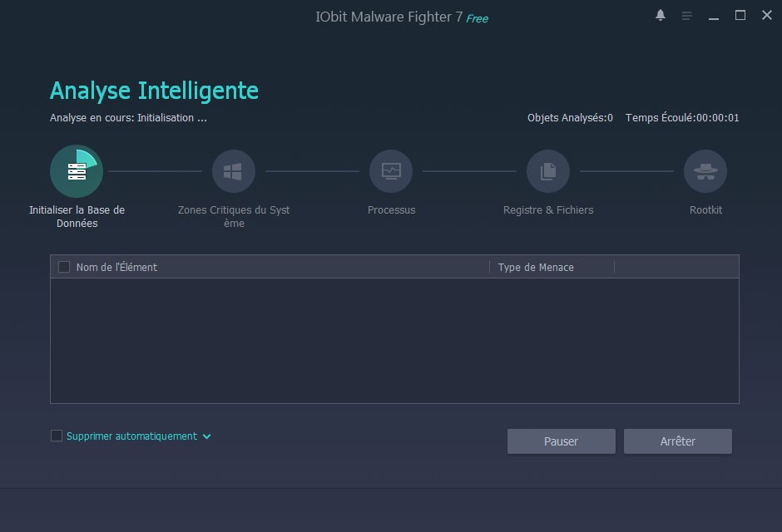Viewport: 782px width, 532px height.
Task: Click the Zones Critiques du Système Windows icon
Action: pos(234,171)
